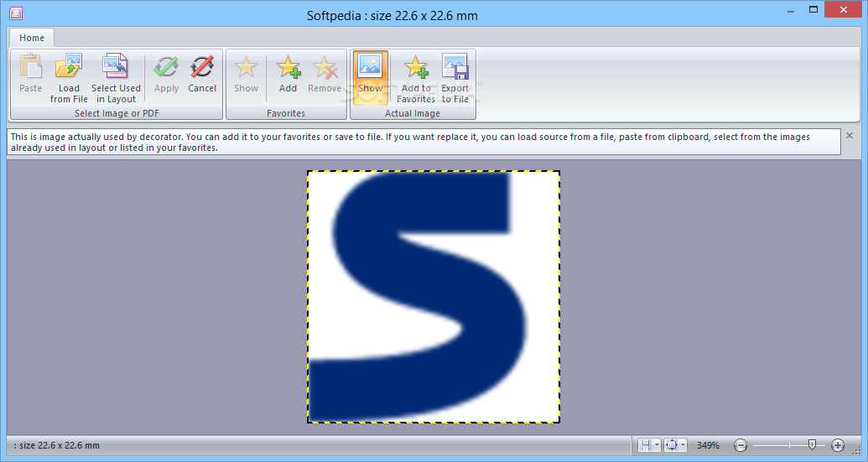
Task: Export actual image to File
Action: [x=455, y=77]
